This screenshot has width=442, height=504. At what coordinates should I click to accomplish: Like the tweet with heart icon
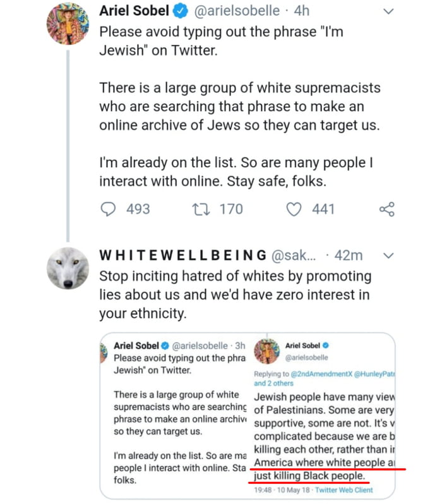(294, 209)
